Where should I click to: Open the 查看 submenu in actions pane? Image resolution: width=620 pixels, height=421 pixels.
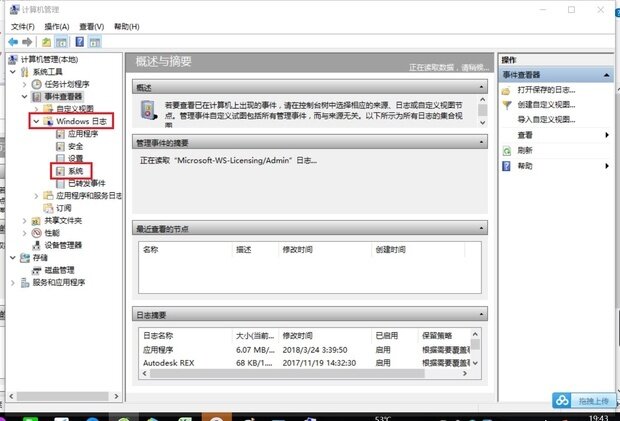(557, 135)
